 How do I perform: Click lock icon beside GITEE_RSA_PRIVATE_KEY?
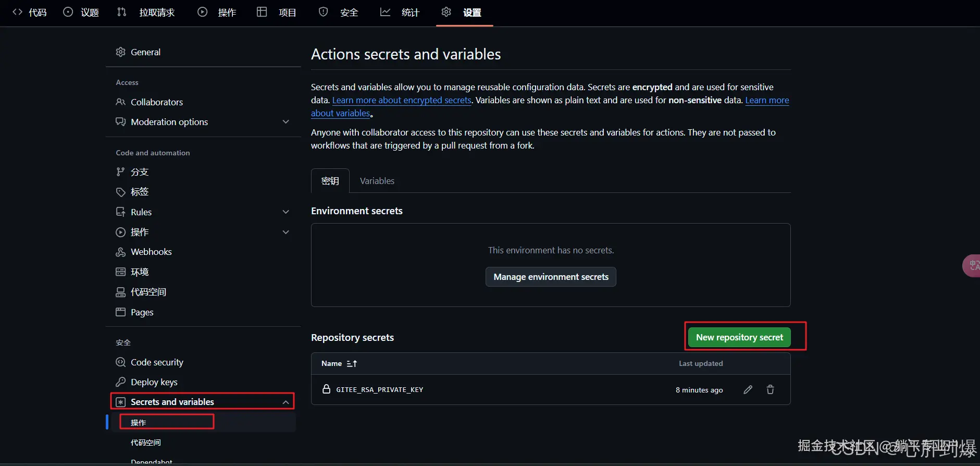point(326,389)
